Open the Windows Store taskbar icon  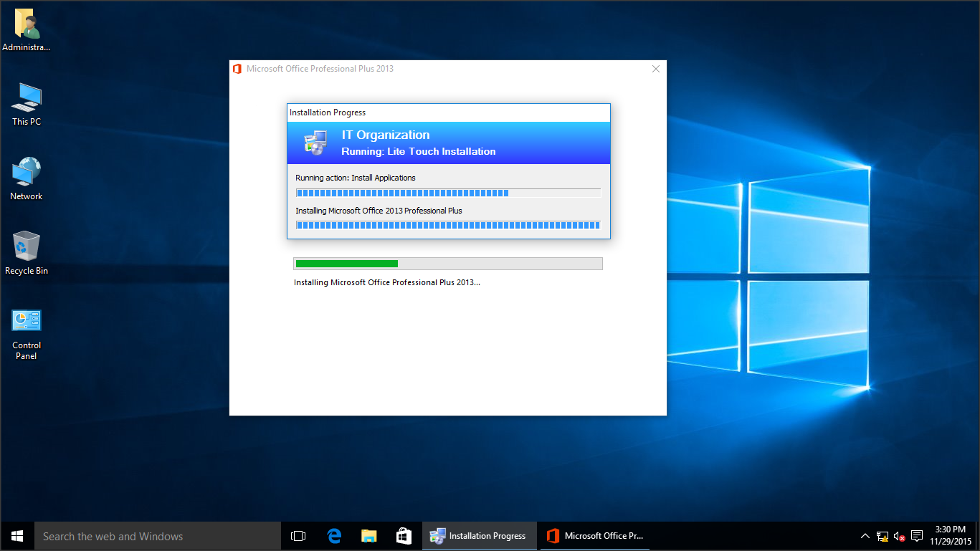point(404,536)
